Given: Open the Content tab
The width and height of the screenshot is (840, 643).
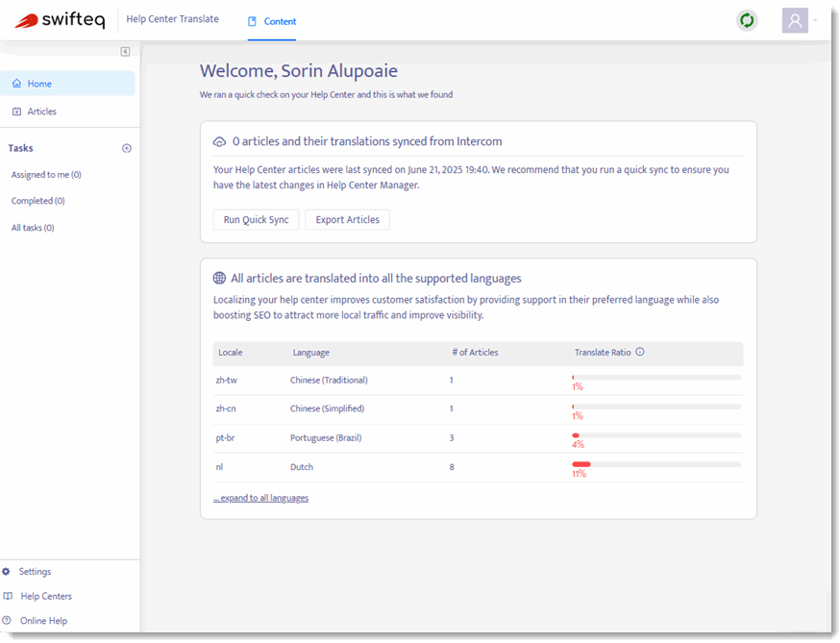Looking at the screenshot, I should (x=272, y=21).
